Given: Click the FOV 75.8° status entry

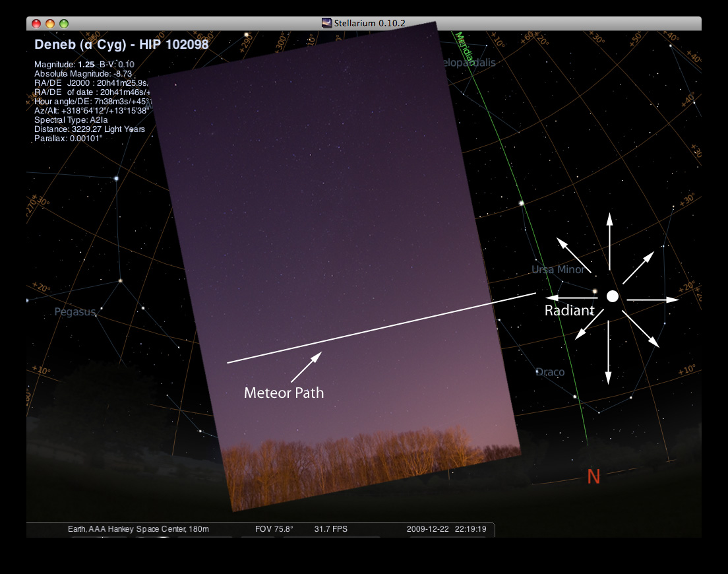Looking at the screenshot, I should [274, 529].
